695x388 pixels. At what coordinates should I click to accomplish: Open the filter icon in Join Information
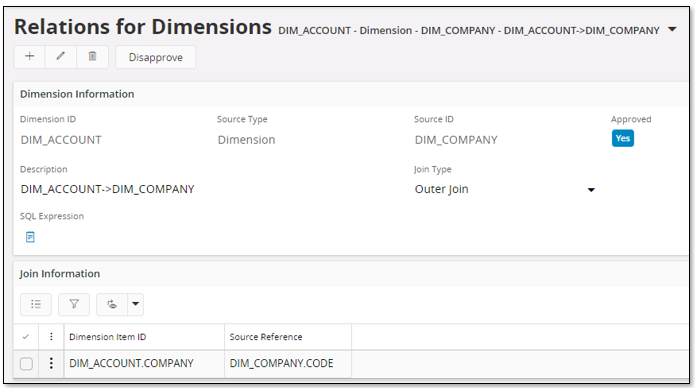click(74, 304)
